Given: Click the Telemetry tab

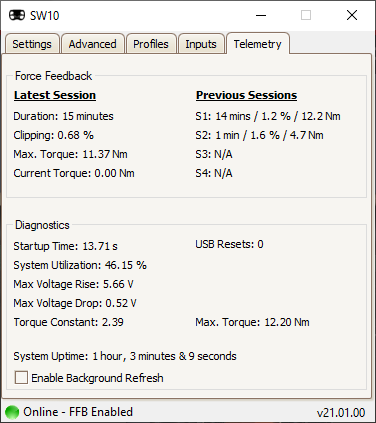Looking at the screenshot, I should (257, 43).
